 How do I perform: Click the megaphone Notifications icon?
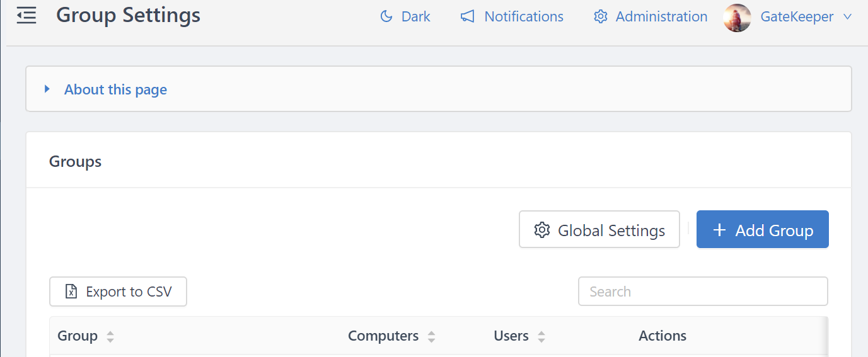pos(467,16)
